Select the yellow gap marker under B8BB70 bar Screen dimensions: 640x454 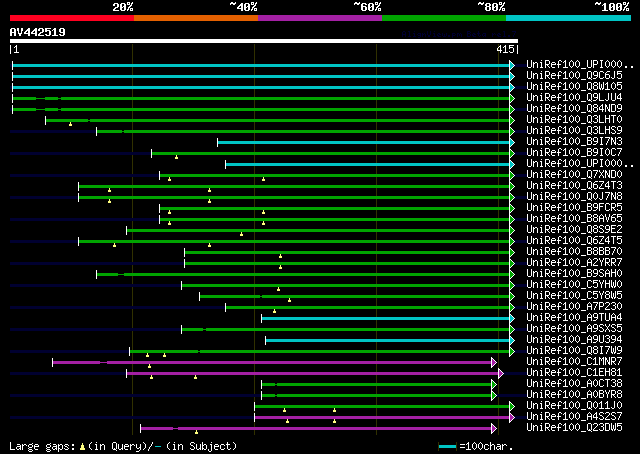(x=280, y=256)
